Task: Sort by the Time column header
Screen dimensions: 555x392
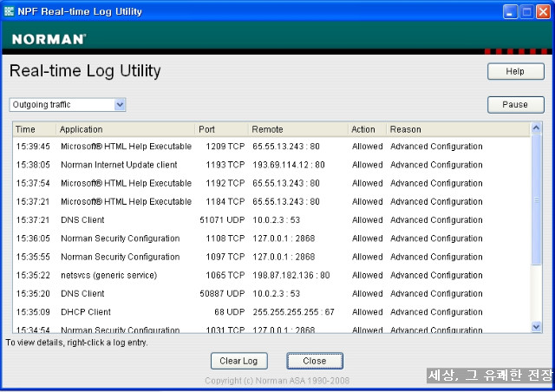Action: pyautogui.click(x=35, y=129)
